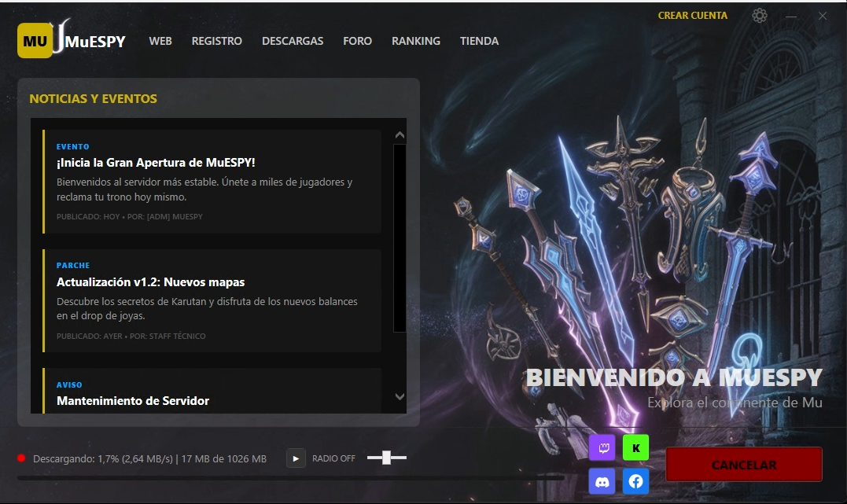Viewport: 847px width, 504px height.
Task: Toggle the RADIO OFF label
Action: [333, 458]
